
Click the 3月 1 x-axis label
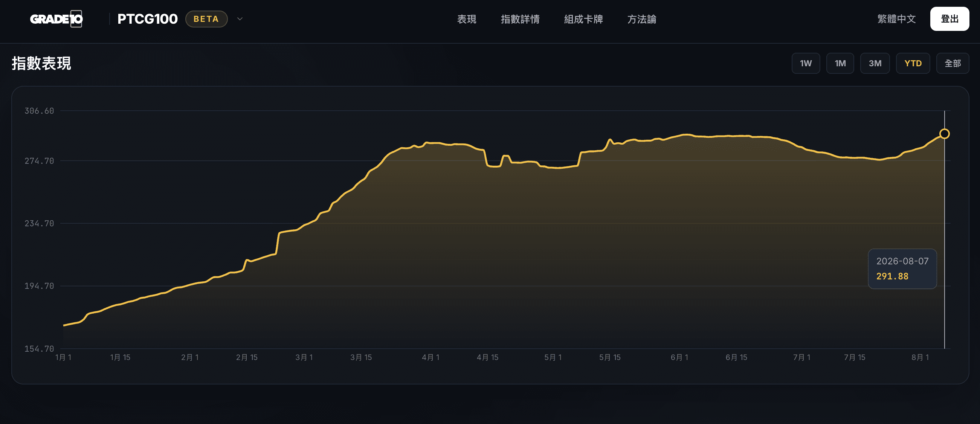pos(304,357)
